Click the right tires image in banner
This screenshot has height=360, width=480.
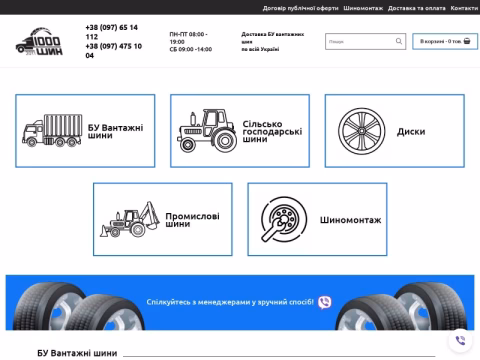(x=401, y=306)
